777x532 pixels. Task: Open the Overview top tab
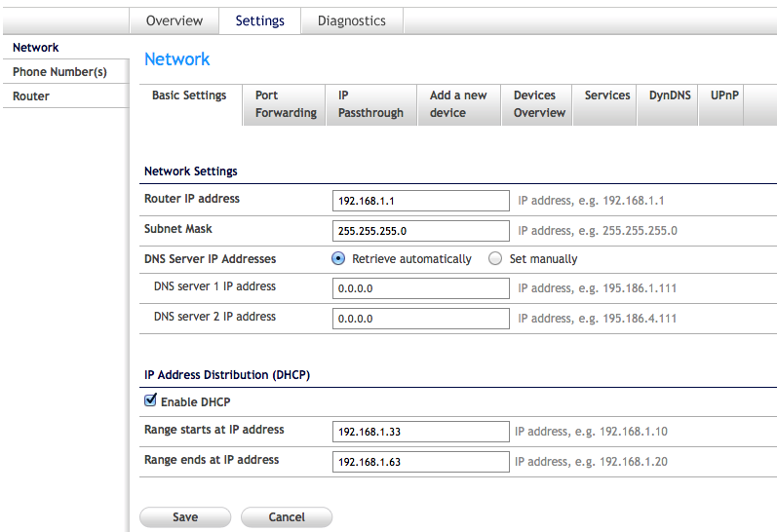point(175,20)
